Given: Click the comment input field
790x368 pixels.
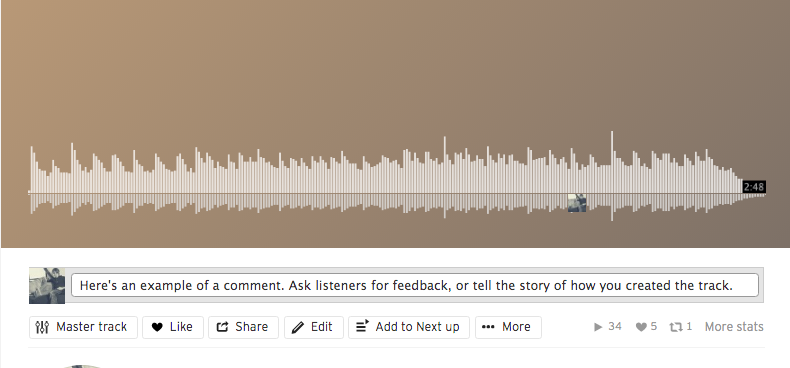Looking at the screenshot, I should (415, 285).
